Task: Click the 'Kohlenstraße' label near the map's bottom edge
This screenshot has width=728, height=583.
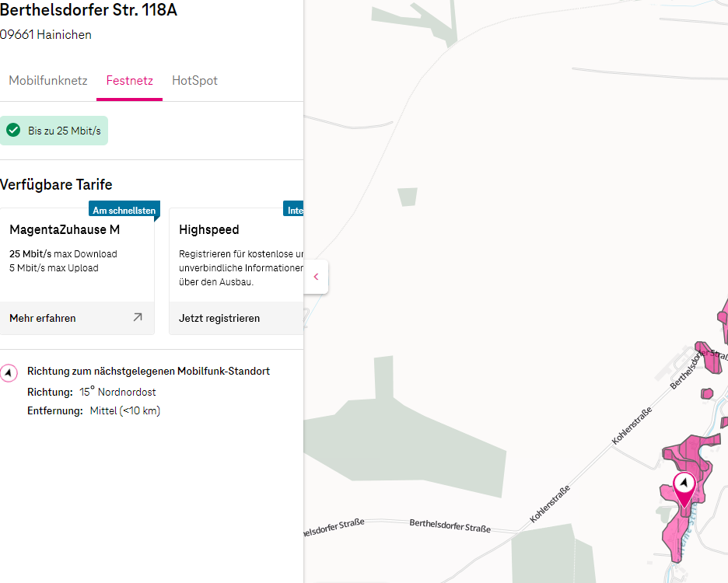Action: (x=550, y=504)
